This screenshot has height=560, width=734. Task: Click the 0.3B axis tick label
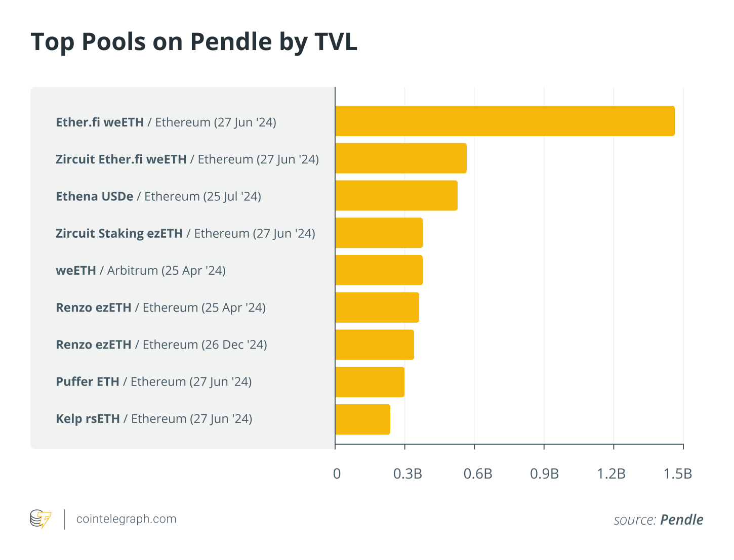[407, 474]
